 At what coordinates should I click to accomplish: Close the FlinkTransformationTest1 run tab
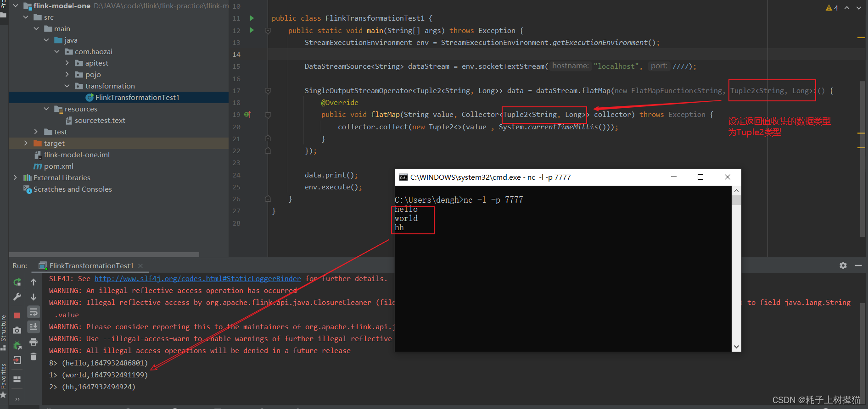(x=140, y=266)
